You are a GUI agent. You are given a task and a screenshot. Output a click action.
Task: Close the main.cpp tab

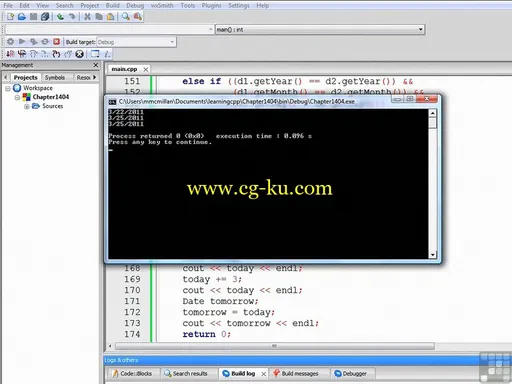tap(146, 69)
